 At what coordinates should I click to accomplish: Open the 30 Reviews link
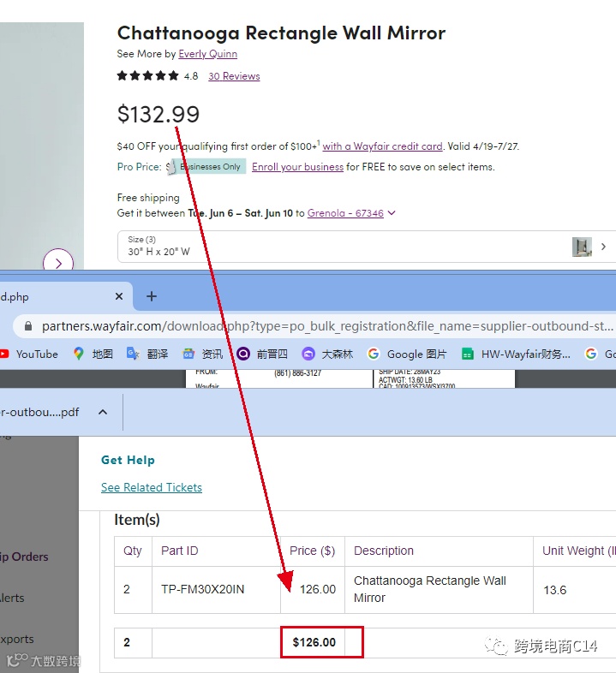point(234,76)
